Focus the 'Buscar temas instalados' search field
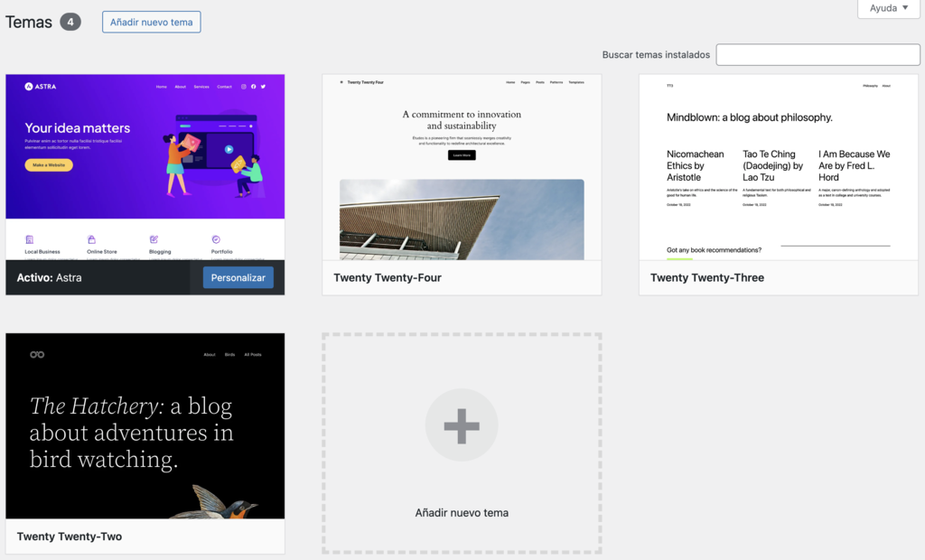925x560 pixels. (x=818, y=54)
